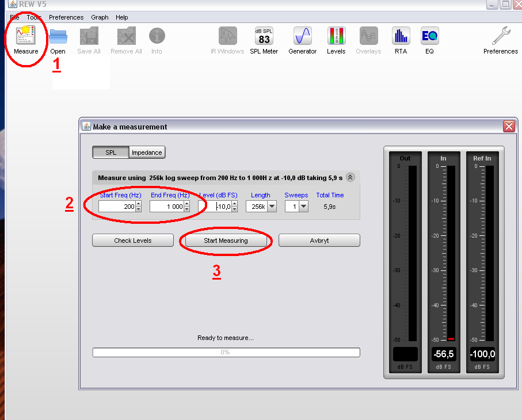Switch to Impedance measurement mode
This screenshot has height=420, width=522.
coord(147,152)
